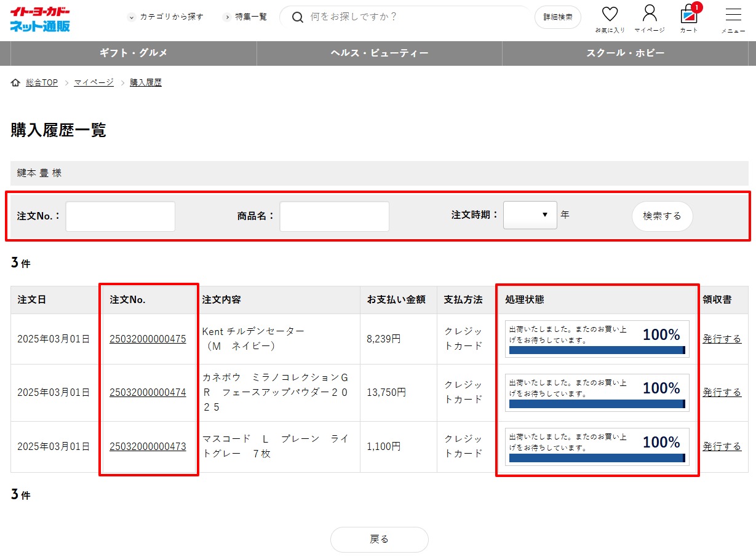This screenshot has height=560, width=756.
Task: Open the hamburger menu icon
Action: tap(733, 15)
